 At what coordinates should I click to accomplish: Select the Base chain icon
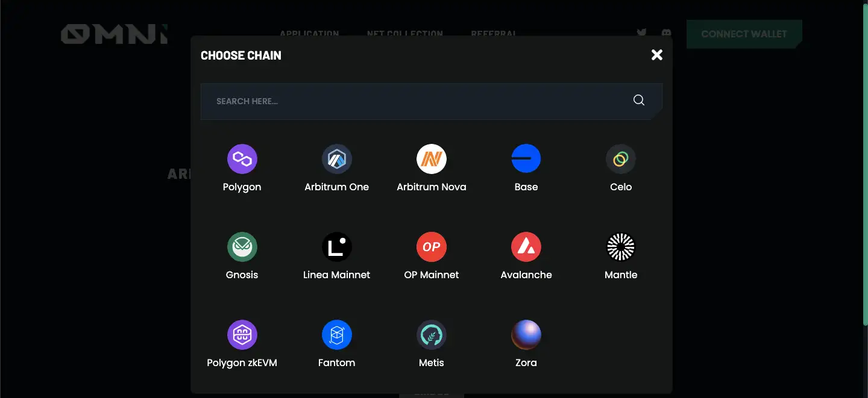[x=526, y=159]
